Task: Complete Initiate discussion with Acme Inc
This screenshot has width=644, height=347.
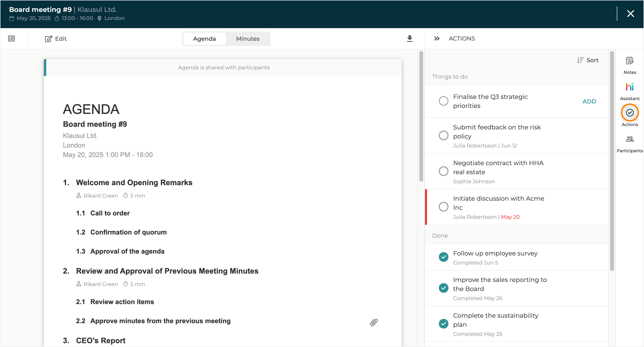Action: [x=443, y=207]
